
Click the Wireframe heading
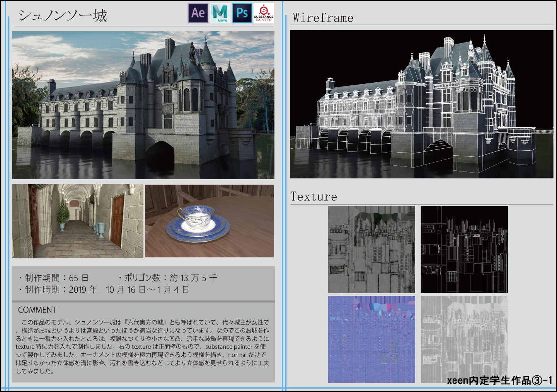(x=323, y=18)
